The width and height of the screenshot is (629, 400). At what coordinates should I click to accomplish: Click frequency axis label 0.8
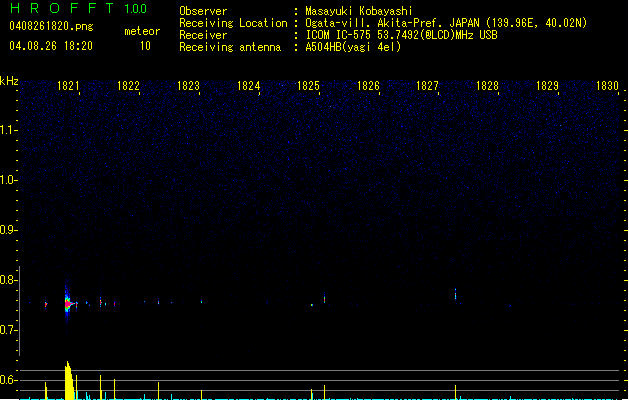point(8,280)
